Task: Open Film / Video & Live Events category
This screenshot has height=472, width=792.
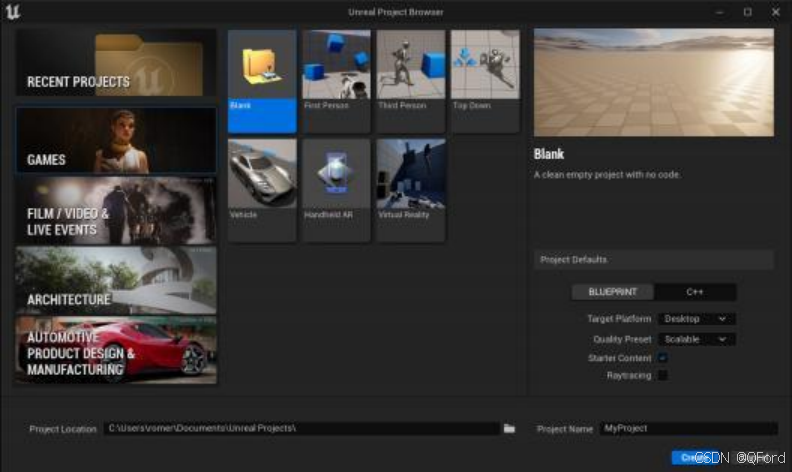Action: click(116, 210)
